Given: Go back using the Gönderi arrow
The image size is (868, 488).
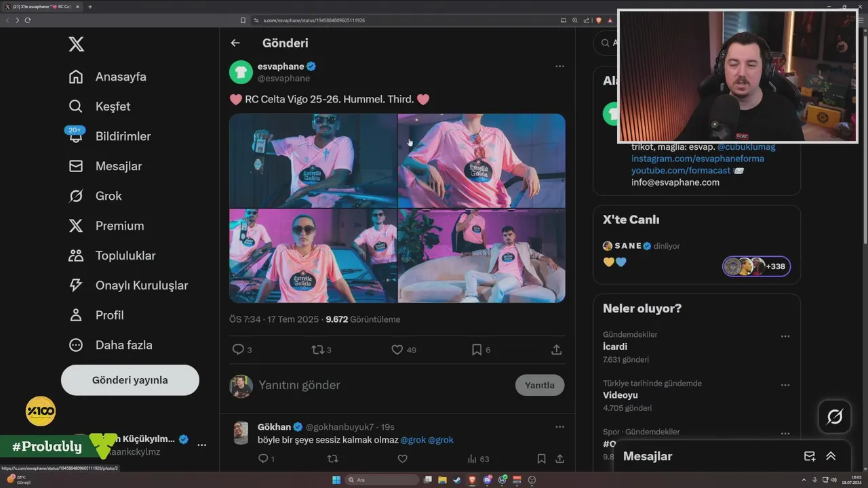Looking at the screenshot, I should coord(235,43).
